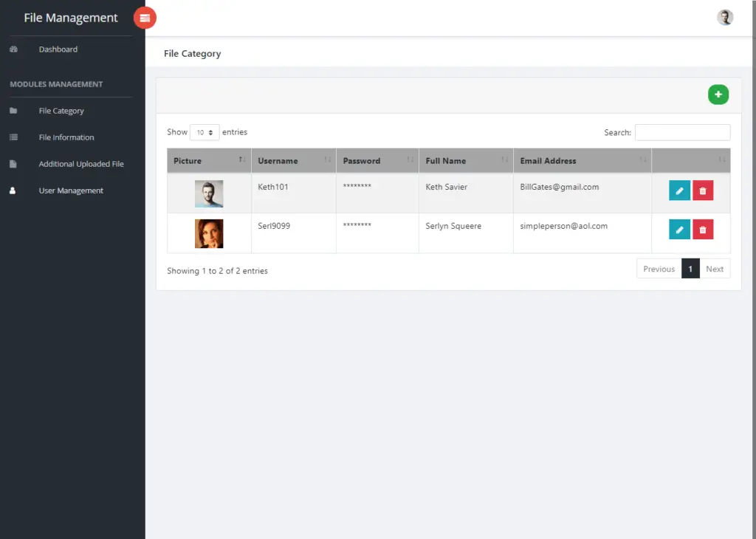Click the green add new record icon

point(718,95)
